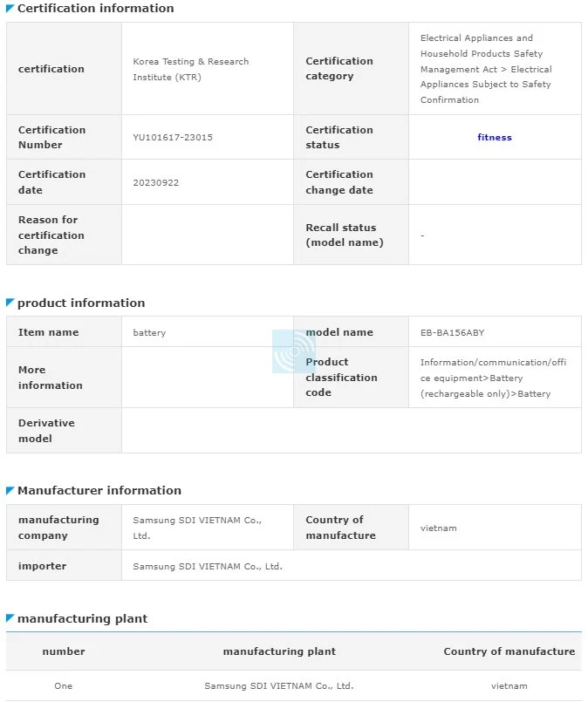This screenshot has height=702, width=588.
Task: Click the Manufacturer information section arrow icon
Action: [x=10, y=490]
